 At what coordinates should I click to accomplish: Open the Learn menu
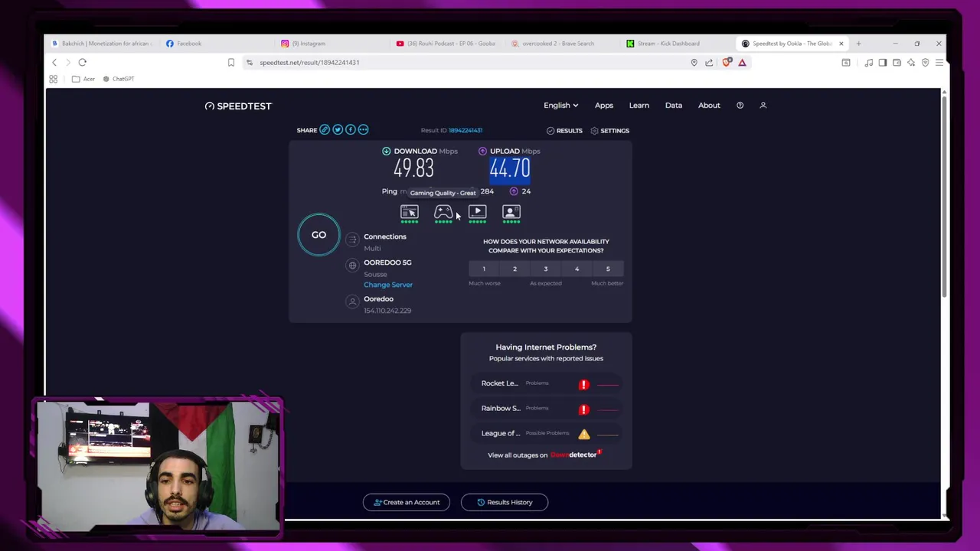[639, 106]
